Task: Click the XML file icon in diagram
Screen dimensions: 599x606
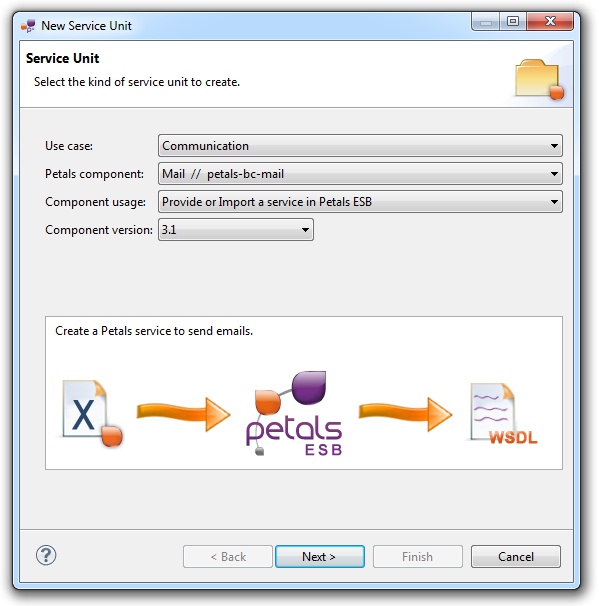Action: [x=92, y=414]
